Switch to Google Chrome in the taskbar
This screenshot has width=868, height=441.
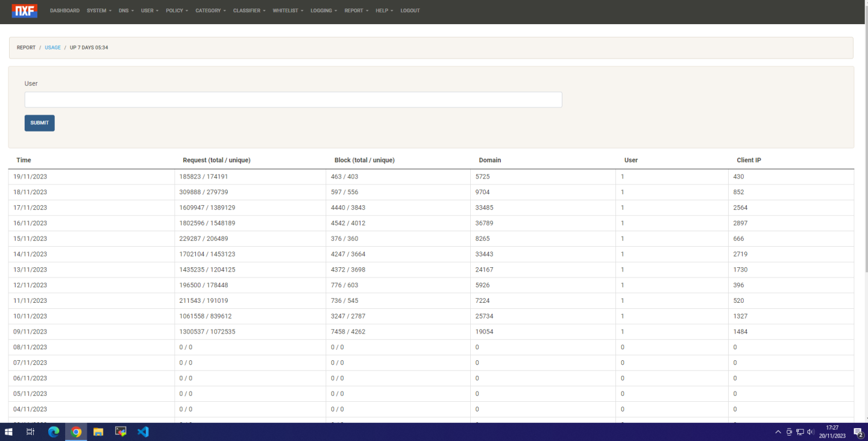click(x=76, y=432)
